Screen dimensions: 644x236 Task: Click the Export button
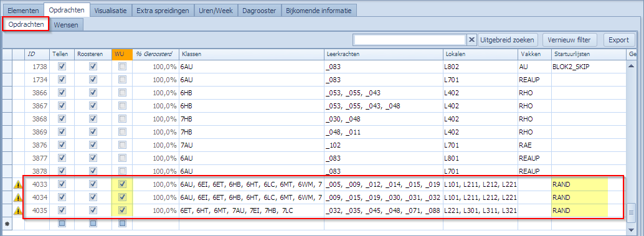(618, 40)
